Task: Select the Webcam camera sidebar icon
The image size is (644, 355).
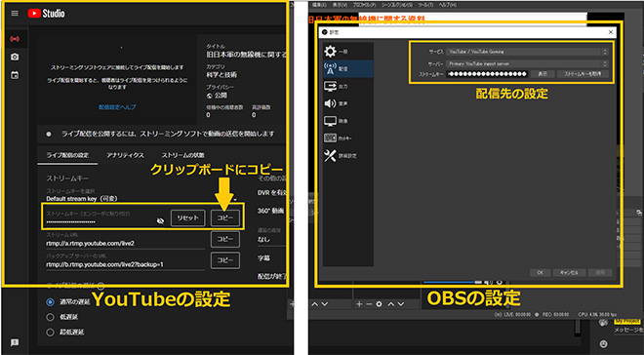Action: tap(15, 57)
